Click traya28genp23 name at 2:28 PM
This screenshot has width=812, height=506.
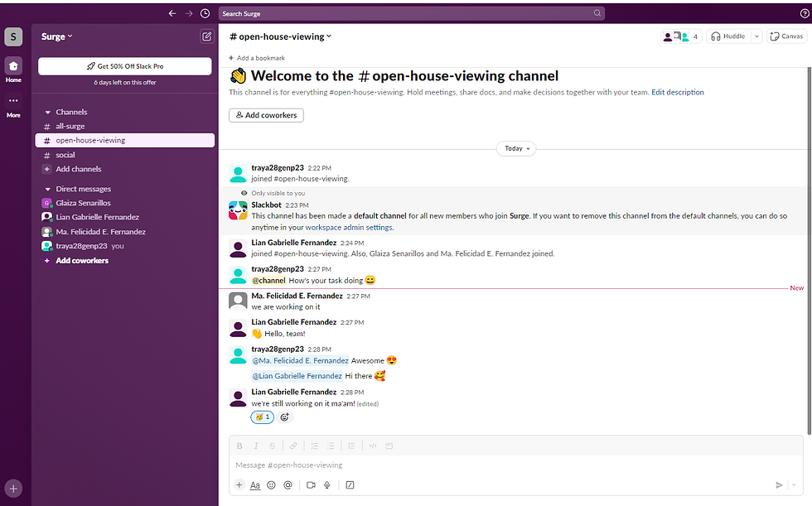[x=278, y=349]
